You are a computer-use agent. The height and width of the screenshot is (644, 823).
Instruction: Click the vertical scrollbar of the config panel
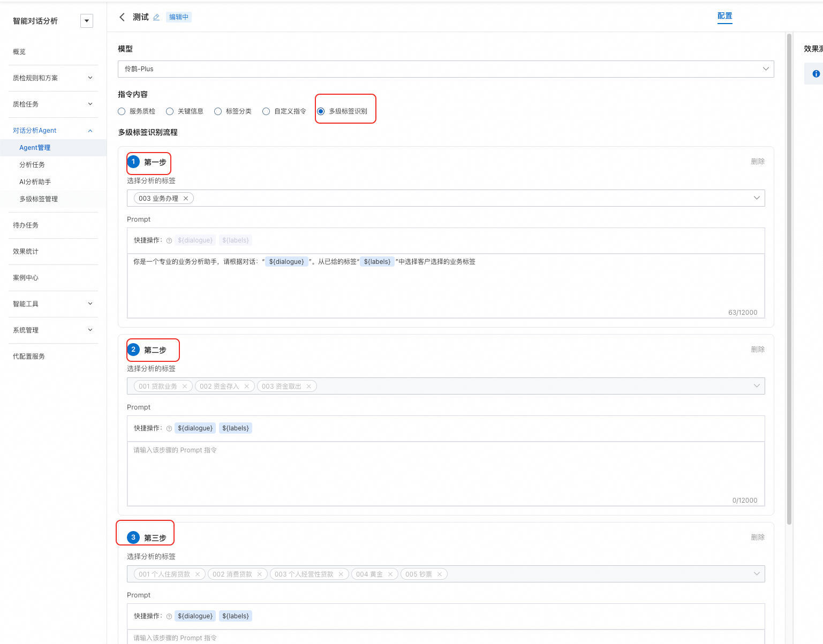(789, 278)
